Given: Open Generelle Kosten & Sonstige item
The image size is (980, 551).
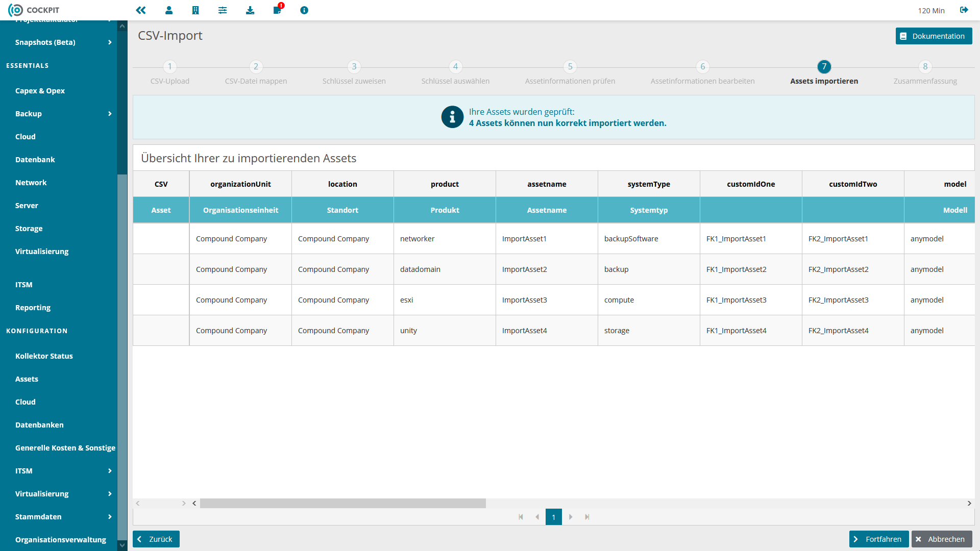Looking at the screenshot, I should 65,448.
